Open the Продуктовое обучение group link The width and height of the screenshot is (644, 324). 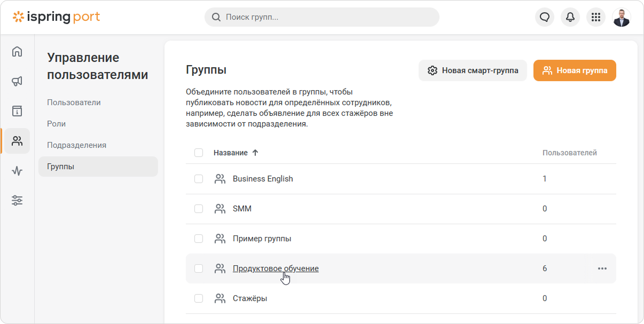[x=276, y=268]
